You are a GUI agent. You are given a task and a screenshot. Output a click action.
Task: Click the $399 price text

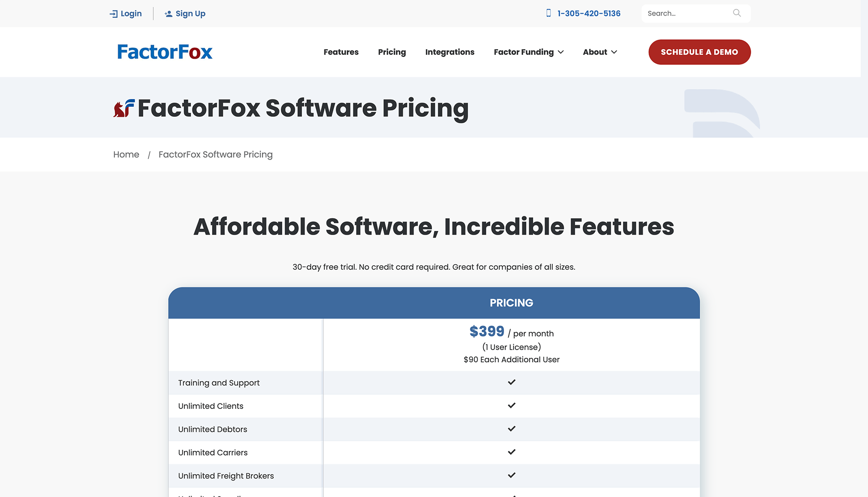tap(487, 331)
